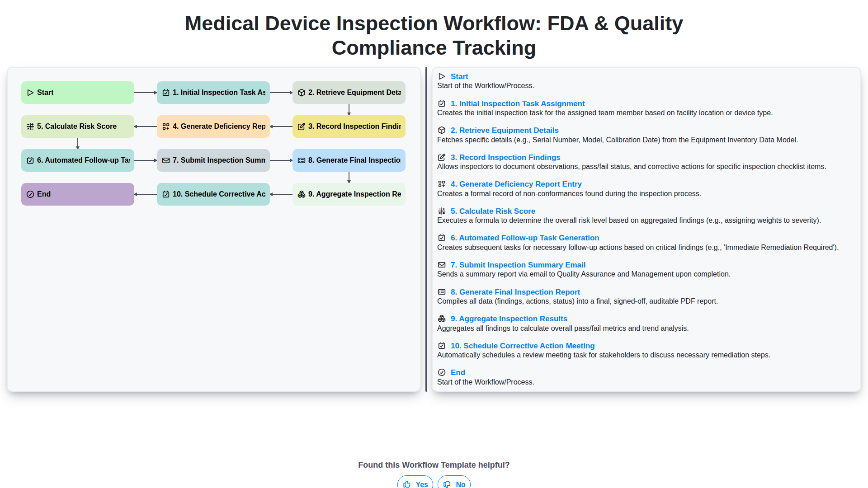Open the Schedule Corrective Action Meeting link
This screenshot has height=488, width=868.
[522, 346]
